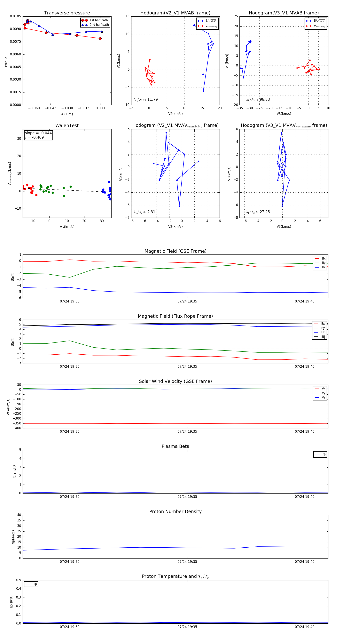Click the 'r = -0.409' annotation
Screen dimensions: 351x644
(x=35, y=137)
